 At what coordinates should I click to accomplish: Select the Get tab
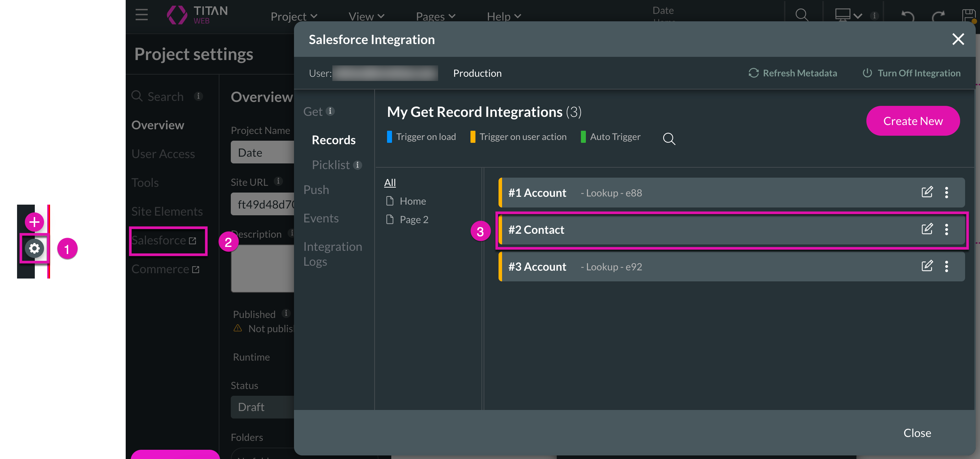point(313,112)
